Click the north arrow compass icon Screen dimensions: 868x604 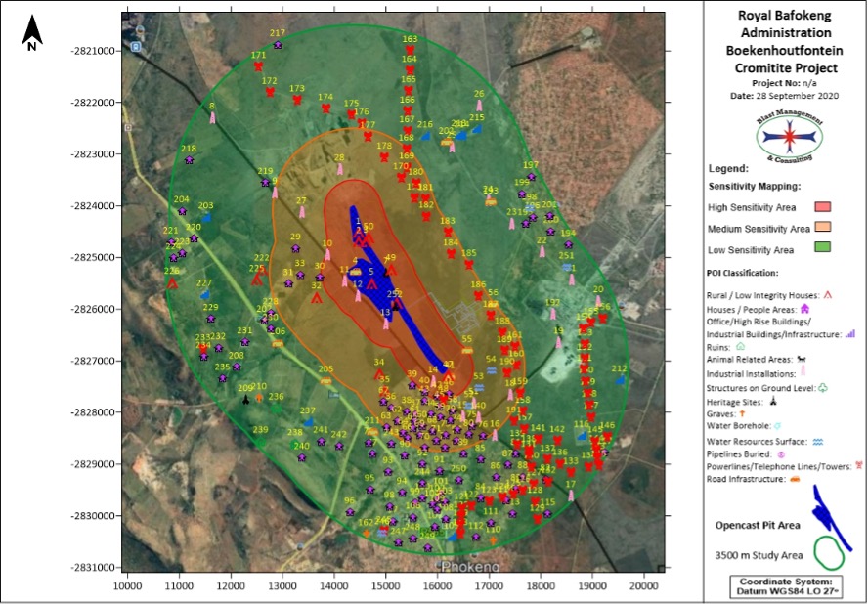point(32,33)
